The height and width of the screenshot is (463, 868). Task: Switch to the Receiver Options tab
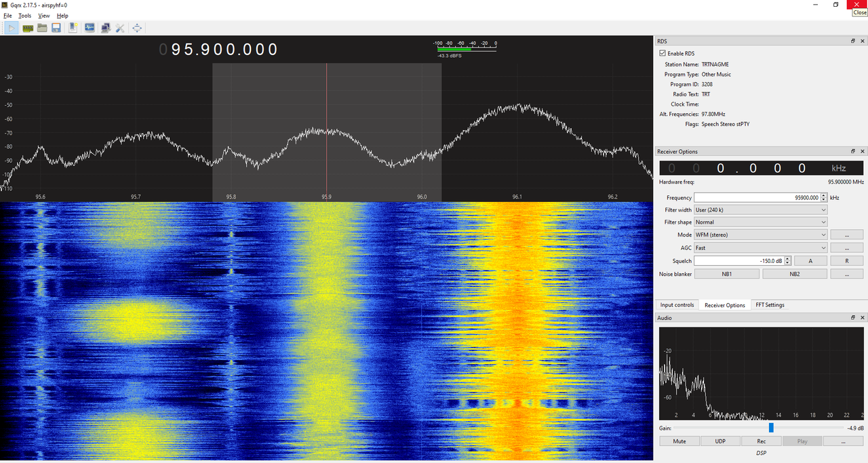click(725, 305)
